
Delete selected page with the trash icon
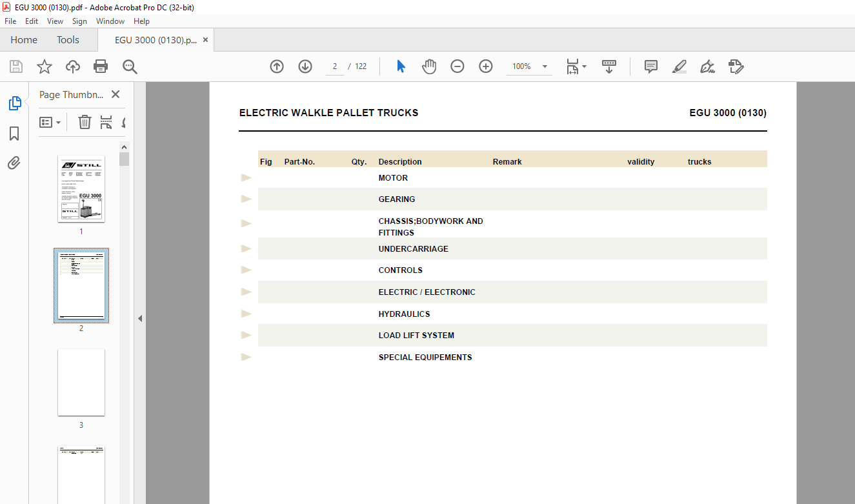(x=85, y=122)
